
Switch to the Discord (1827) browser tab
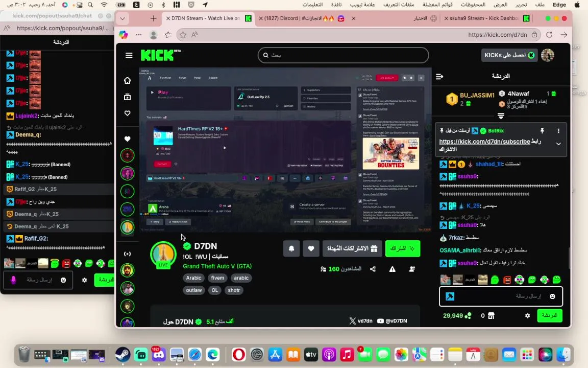tap(306, 18)
